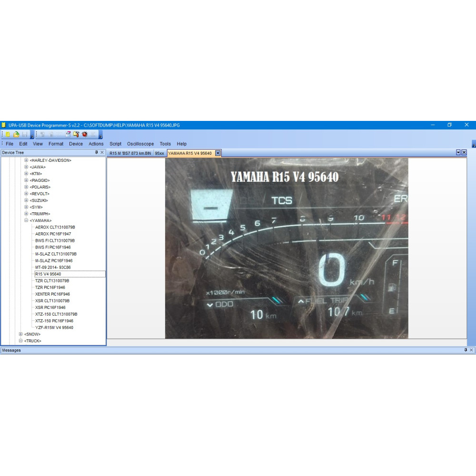Screen dimensions: 476x476
Task: Expand the TRIUMPH tree node
Action: tap(26, 214)
